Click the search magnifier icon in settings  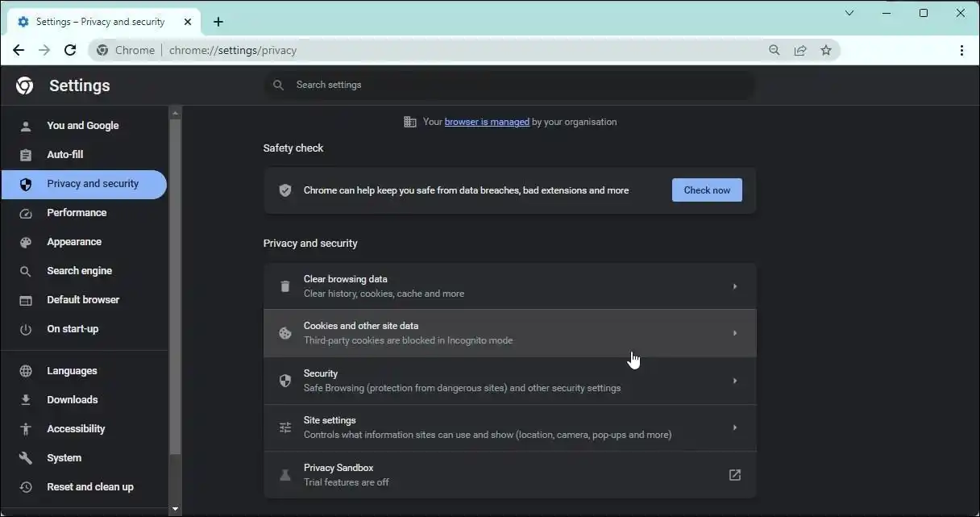pos(279,85)
